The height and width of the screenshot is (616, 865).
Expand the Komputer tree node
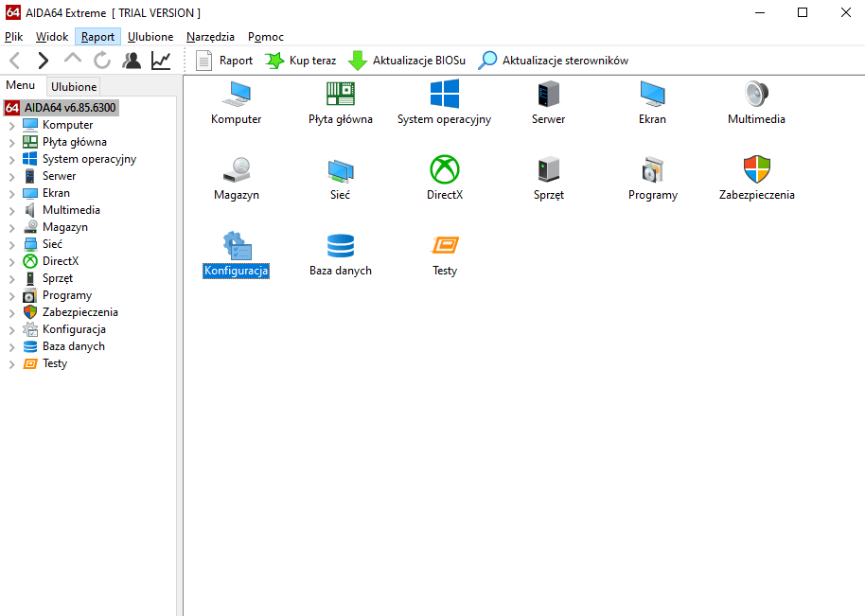(x=11, y=126)
